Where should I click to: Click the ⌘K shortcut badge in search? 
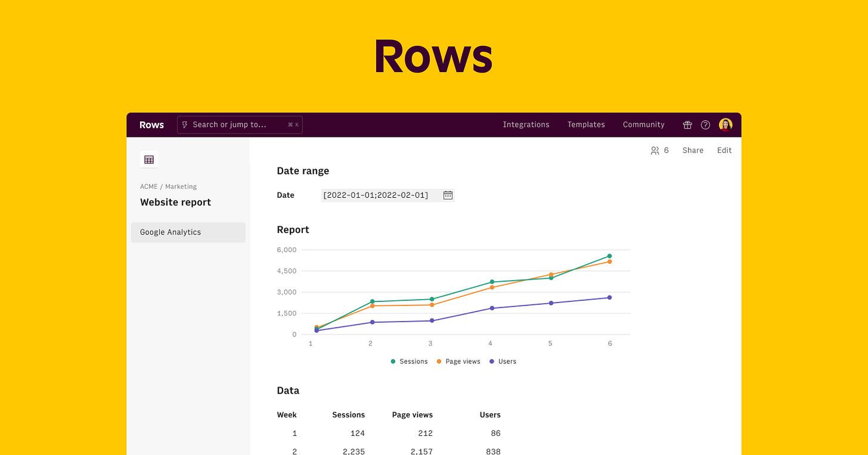coord(293,124)
